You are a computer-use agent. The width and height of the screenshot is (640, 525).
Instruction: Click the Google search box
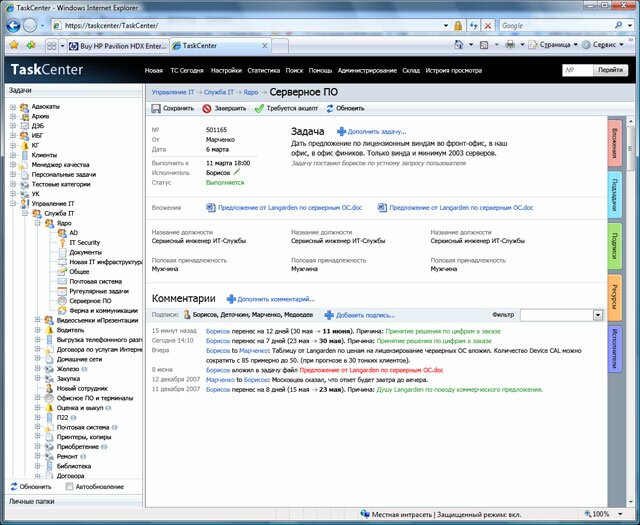(556, 25)
